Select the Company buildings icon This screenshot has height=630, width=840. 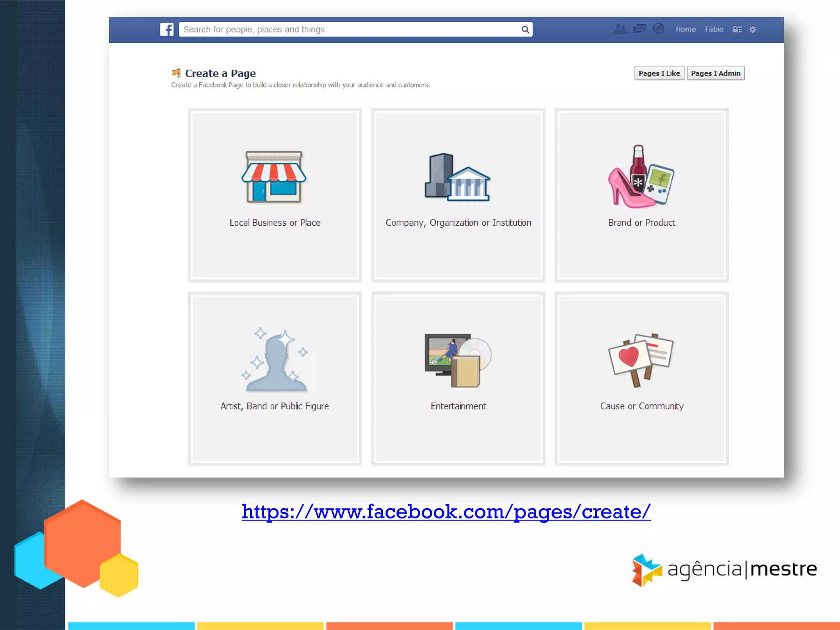[458, 177]
